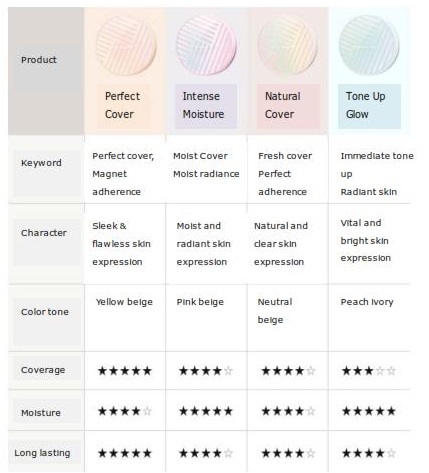The width and height of the screenshot is (429, 473).
Task: Click the Peach ivory color tone cell
Action: (367, 302)
